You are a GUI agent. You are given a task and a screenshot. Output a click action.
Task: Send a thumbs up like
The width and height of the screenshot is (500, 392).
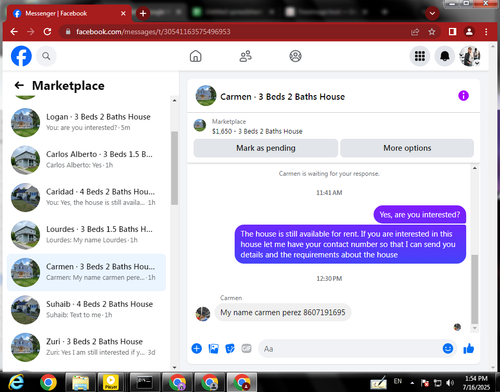coord(469,349)
